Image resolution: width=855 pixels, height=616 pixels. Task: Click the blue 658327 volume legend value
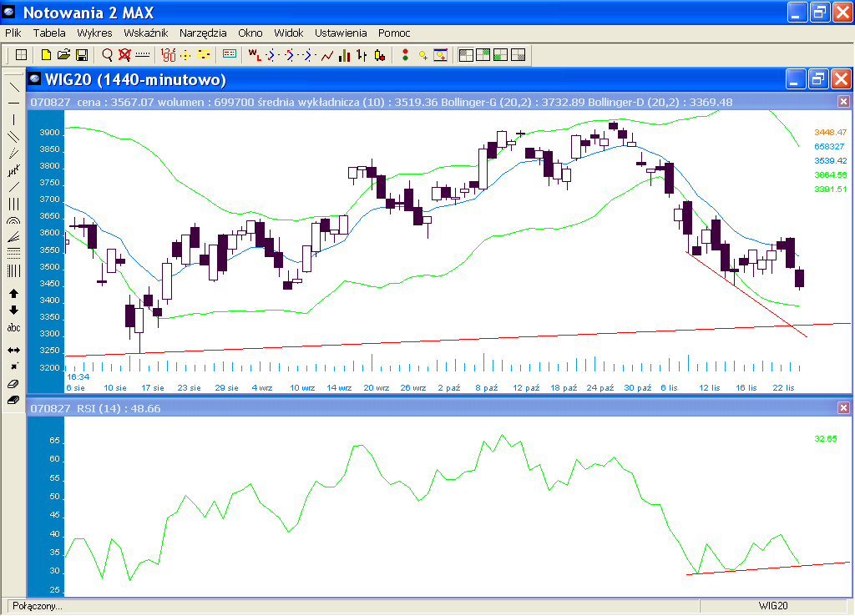(x=829, y=147)
